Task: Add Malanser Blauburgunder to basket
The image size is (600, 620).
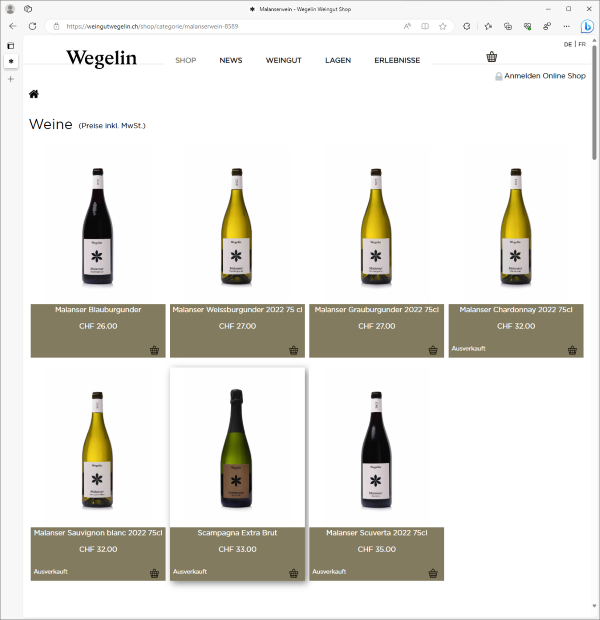Action: pyautogui.click(x=154, y=350)
